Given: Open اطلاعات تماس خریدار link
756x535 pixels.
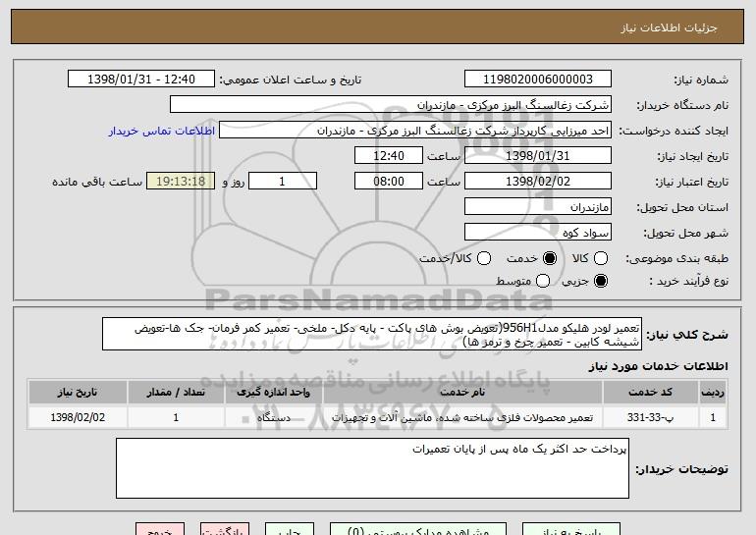Looking at the screenshot, I should coord(162,131).
